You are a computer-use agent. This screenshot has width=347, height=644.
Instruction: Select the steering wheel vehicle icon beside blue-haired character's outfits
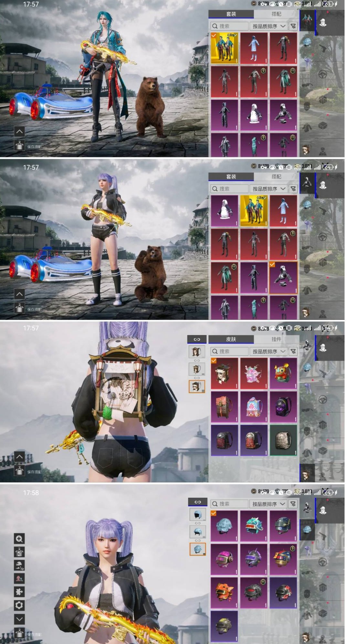[322, 74]
